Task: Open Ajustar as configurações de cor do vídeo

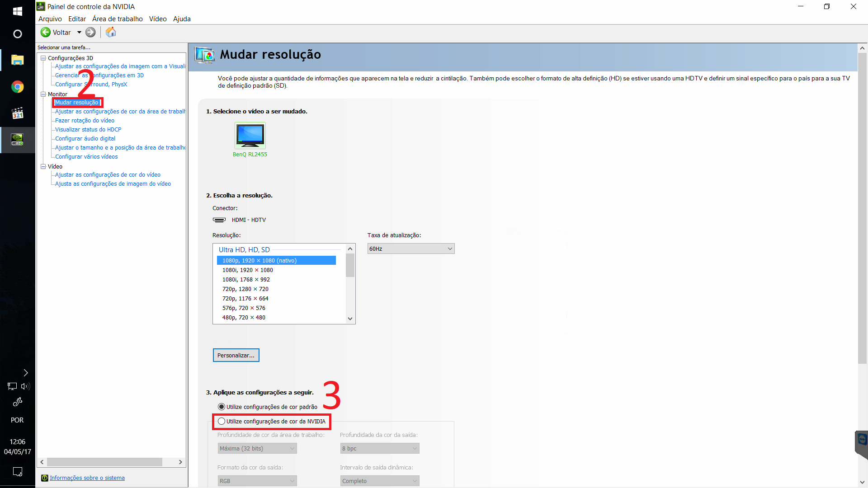Action: [x=108, y=175]
